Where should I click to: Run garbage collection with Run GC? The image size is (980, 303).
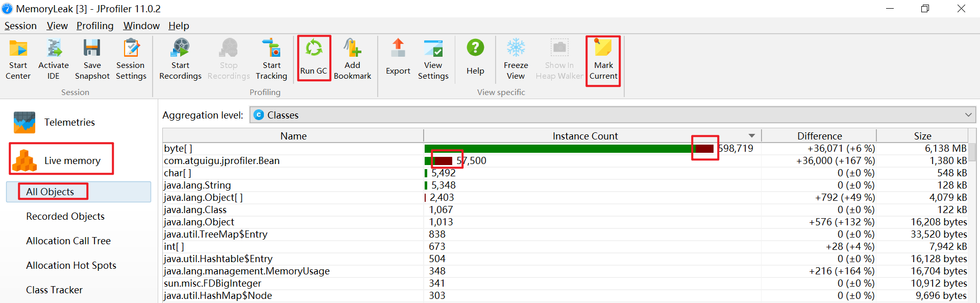tap(314, 57)
